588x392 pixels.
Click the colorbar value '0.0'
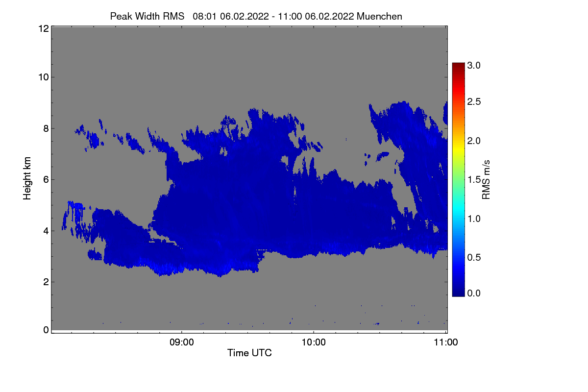point(474,293)
